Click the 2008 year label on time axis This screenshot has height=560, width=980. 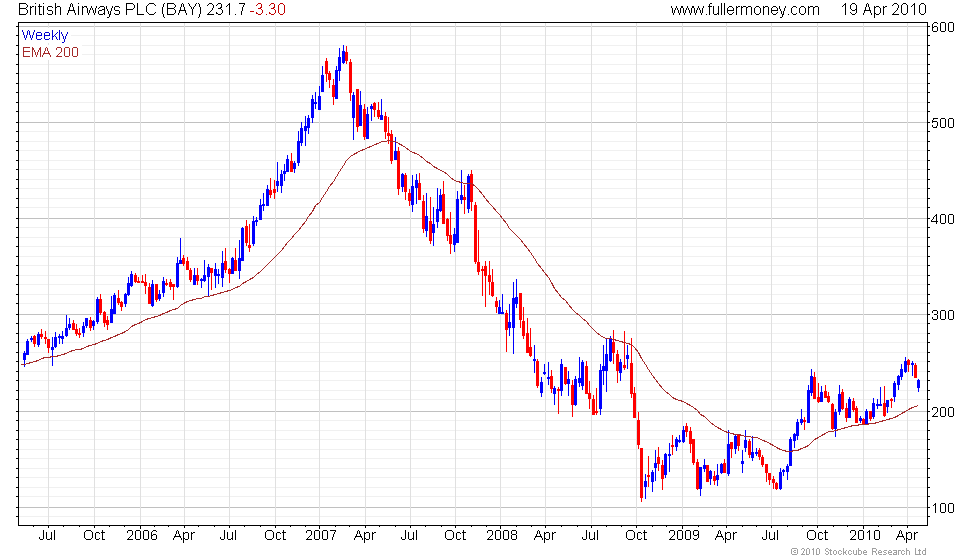point(502,536)
